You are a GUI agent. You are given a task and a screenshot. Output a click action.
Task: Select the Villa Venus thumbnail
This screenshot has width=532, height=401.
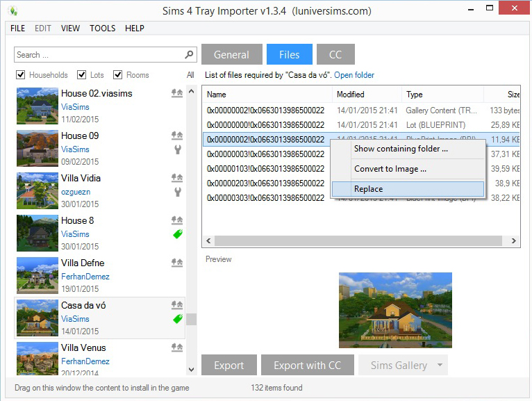click(x=38, y=358)
